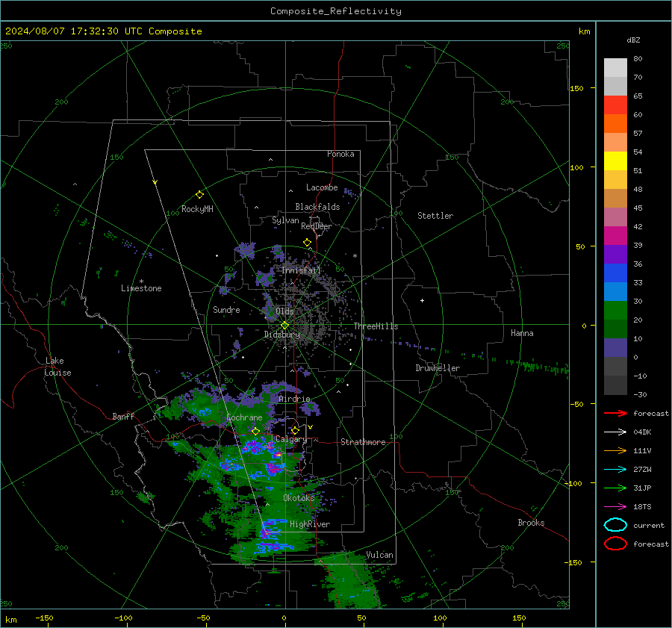
Task: Click the red forecast arrow in legend
Action: pyautogui.click(x=615, y=413)
